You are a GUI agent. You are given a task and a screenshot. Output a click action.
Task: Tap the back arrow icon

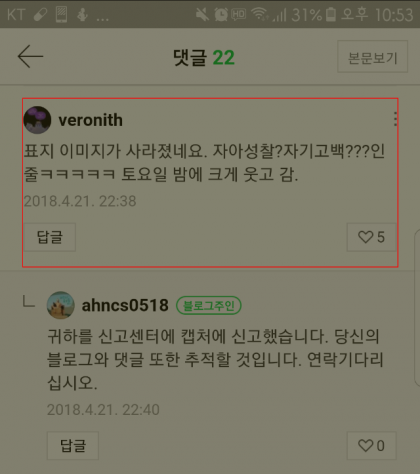(x=30, y=57)
